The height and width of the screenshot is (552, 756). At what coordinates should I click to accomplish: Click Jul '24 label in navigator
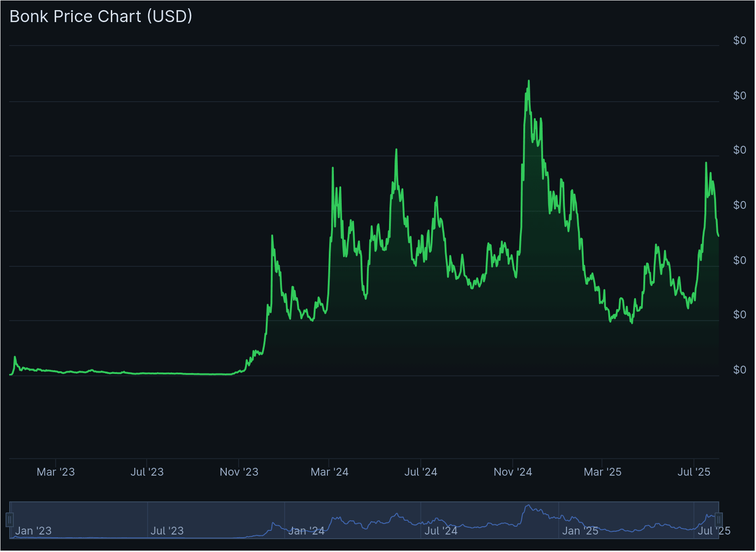click(x=441, y=531)
